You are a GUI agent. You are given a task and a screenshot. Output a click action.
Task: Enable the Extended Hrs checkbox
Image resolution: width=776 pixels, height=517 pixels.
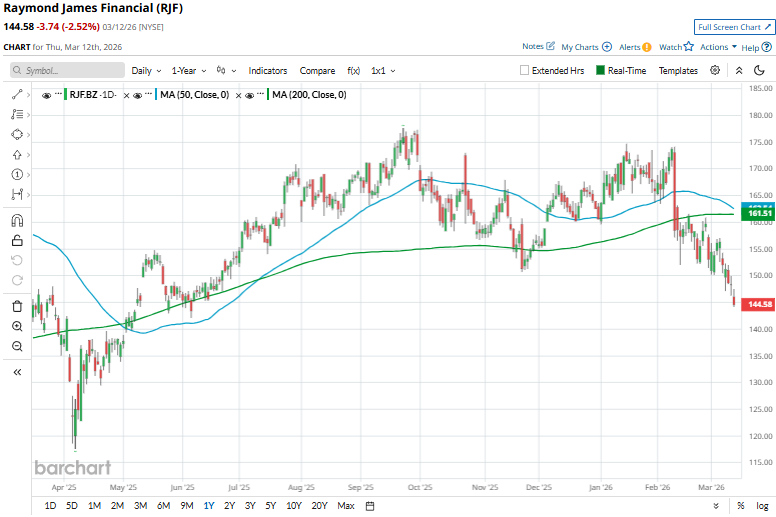525,71
